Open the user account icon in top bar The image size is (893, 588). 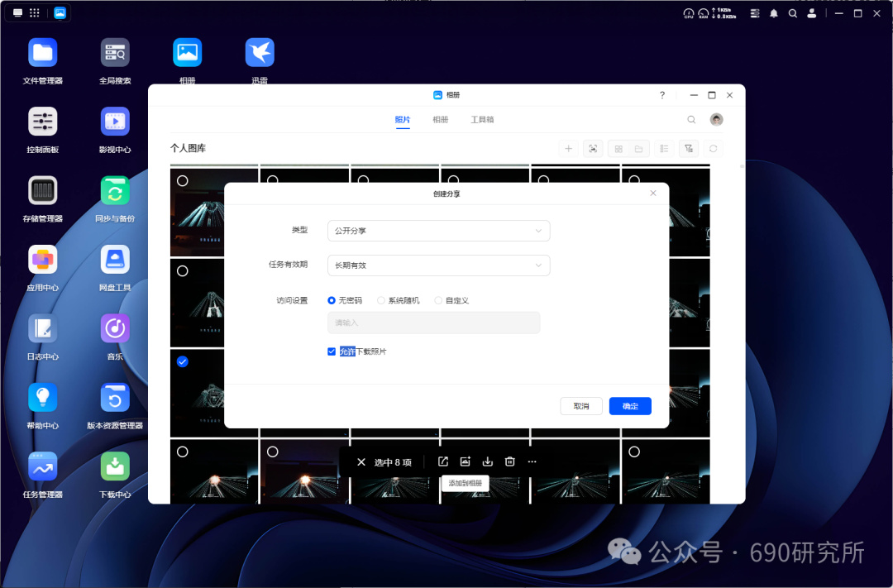(812, 13)
